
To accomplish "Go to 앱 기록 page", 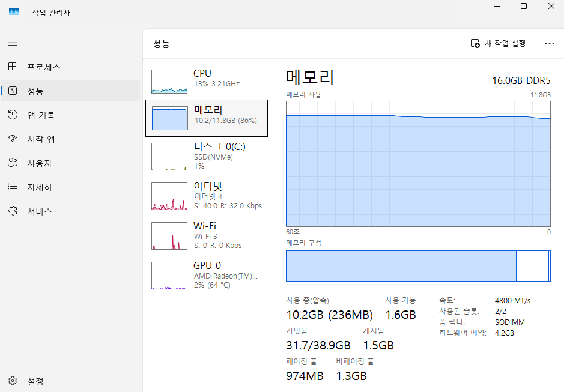I will (70, 115).
